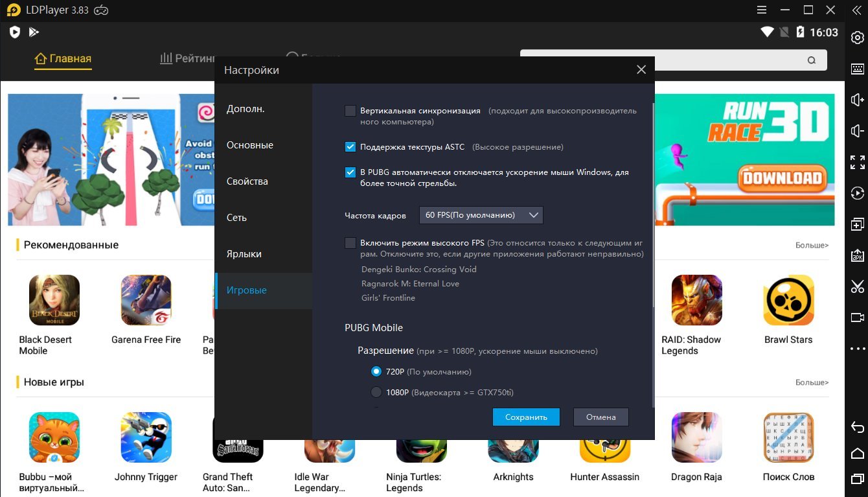Open the multi-instance add window icon
868x497 pixels.
[857, 224]
